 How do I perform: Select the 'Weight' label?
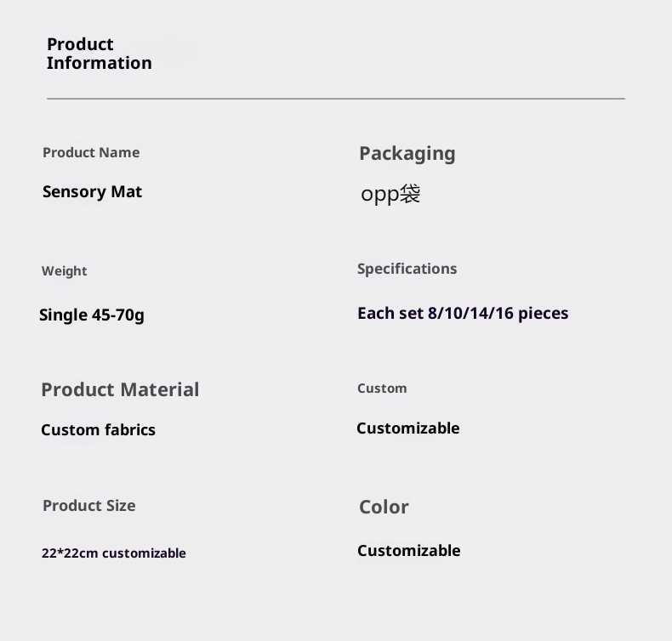pyautogui.click(x=65, y=271)
